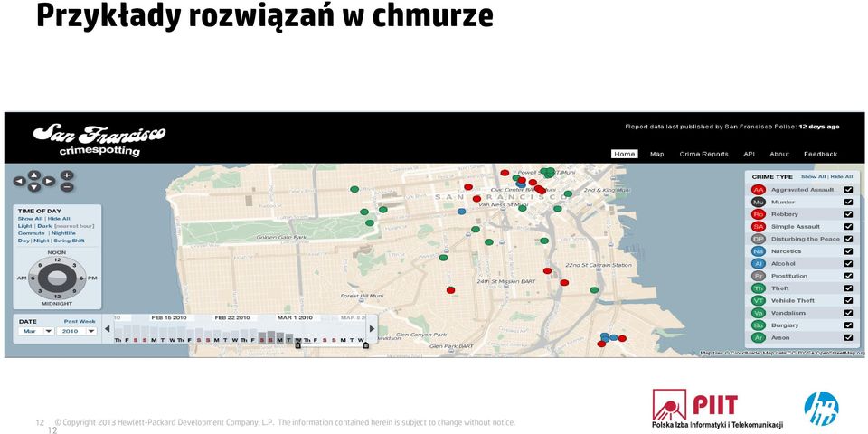Uncheck the Arson checkbox
868x434 pixels.
point(848,337)
